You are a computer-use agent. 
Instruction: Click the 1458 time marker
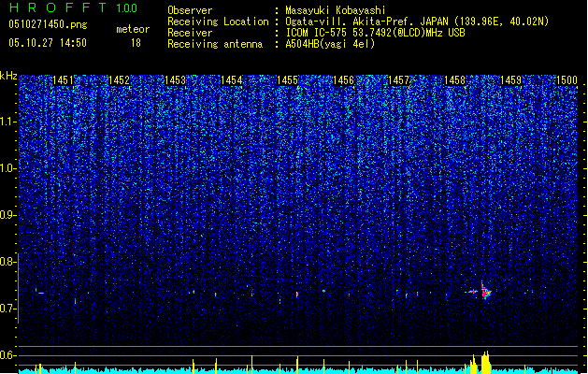(454, 80)
